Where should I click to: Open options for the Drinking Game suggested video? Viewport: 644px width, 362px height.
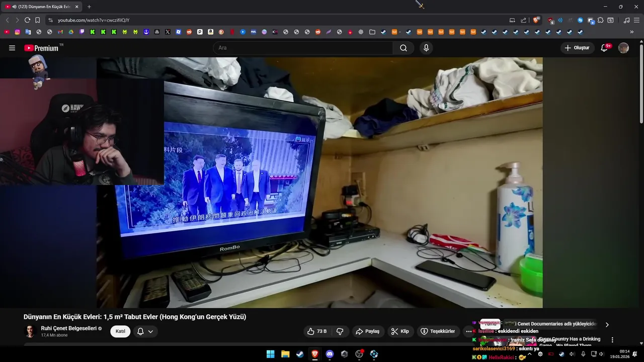coord(612,340)
